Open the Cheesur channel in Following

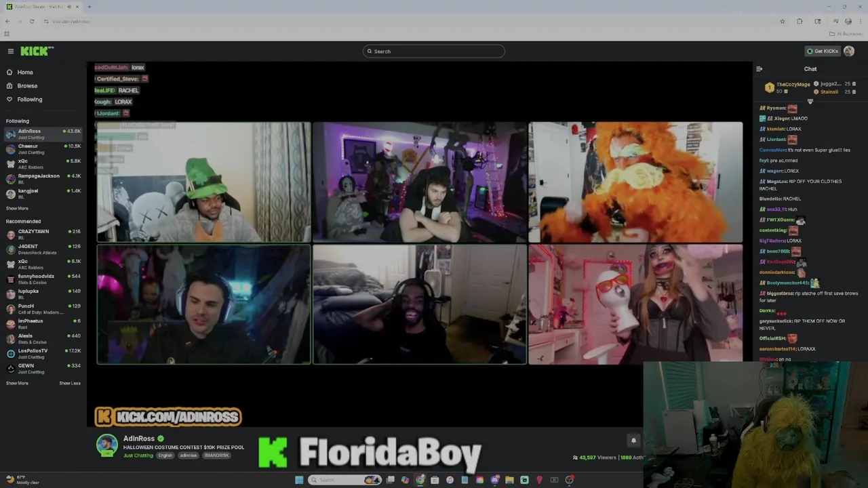[43, 149]
